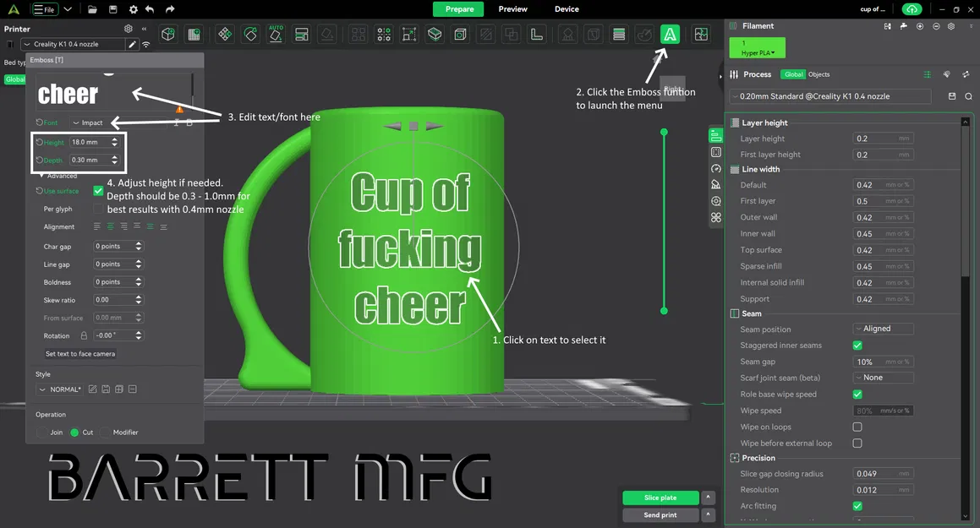Open the File menu
This screenshot has width=980, height=528.
point(46,8)
